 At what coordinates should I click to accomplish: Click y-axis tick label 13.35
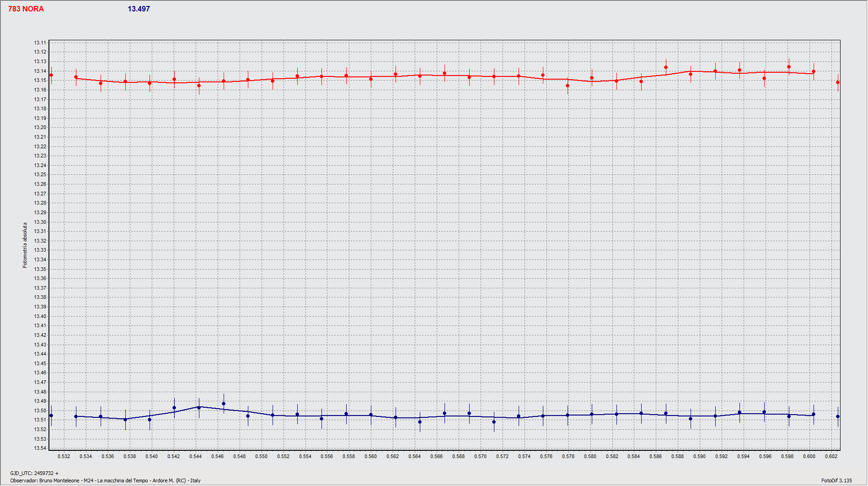(x=40, y=269)
